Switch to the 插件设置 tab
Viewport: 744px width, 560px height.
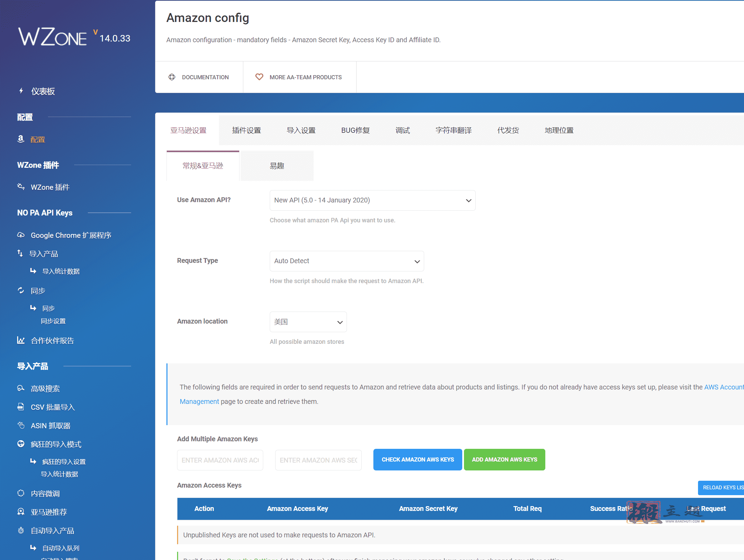[x=246, y=130]
